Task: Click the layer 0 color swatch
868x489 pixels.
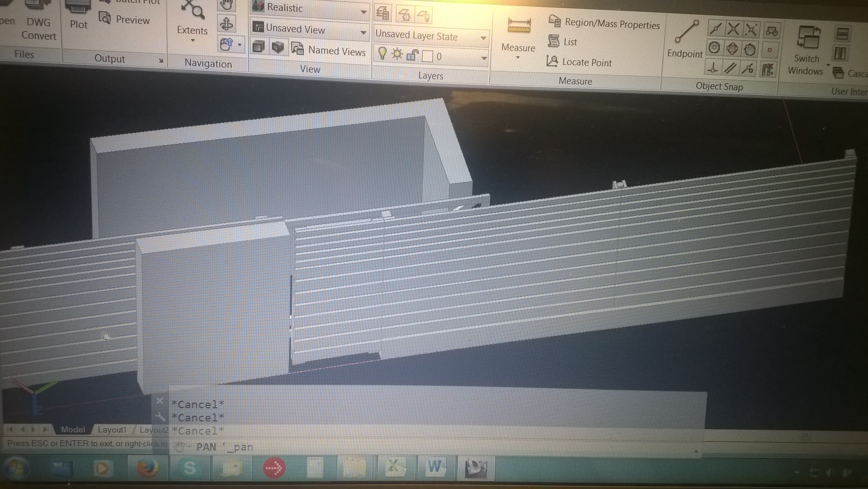Action: 427,56
